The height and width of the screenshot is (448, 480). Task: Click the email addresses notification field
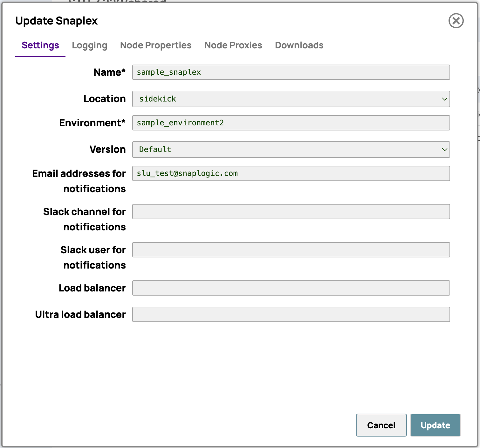(291, 173)
